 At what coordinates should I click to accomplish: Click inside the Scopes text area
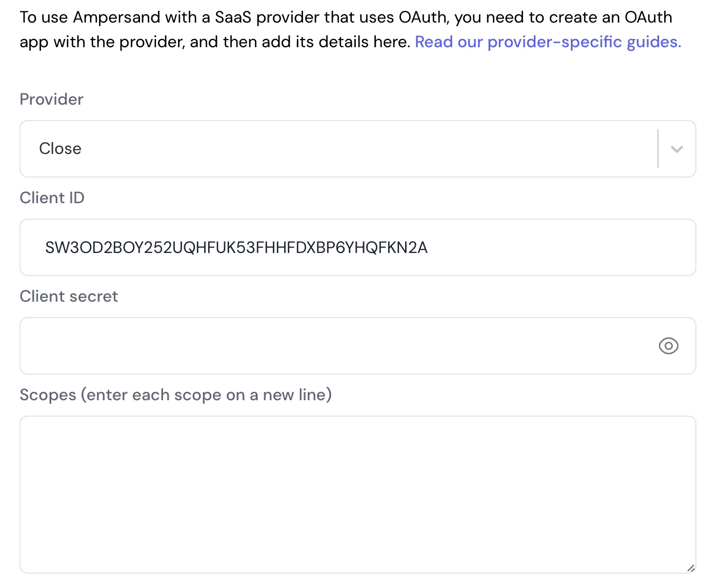[357, 495]
